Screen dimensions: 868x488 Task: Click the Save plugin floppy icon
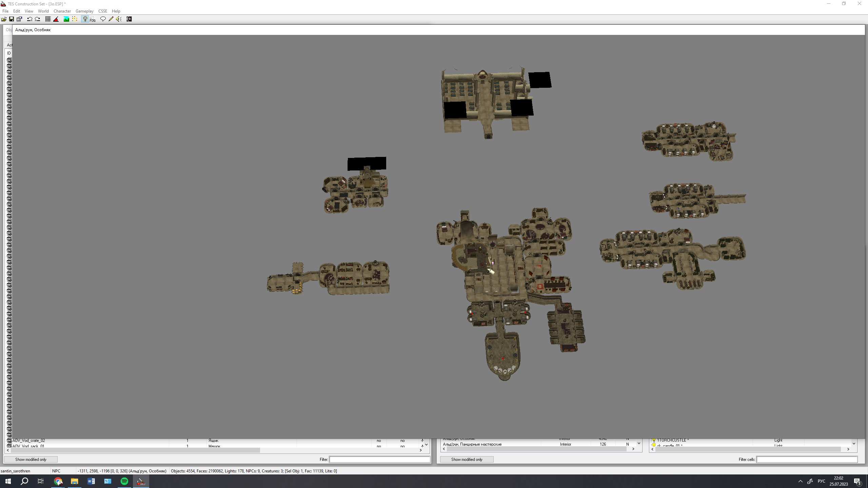[x=12, y=19]
